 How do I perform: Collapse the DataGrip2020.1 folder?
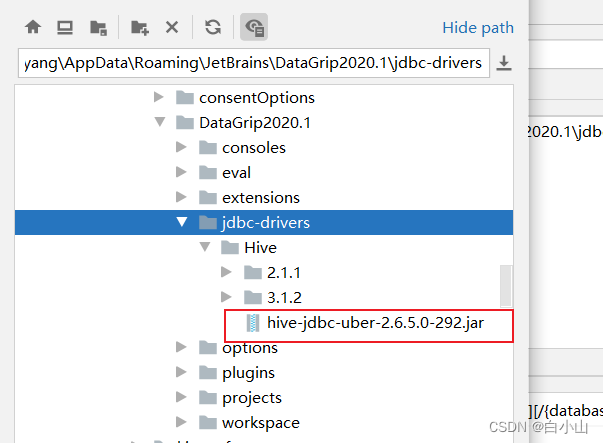click(160, 122)
